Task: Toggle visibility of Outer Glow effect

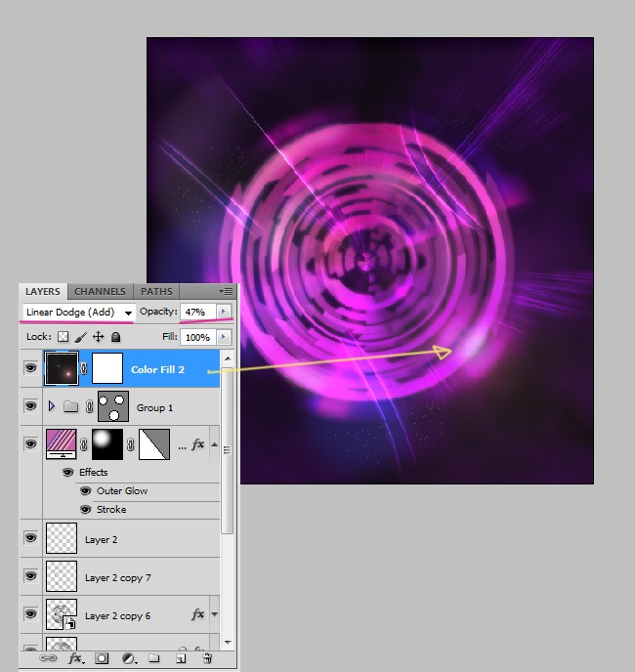Action: 85,491
